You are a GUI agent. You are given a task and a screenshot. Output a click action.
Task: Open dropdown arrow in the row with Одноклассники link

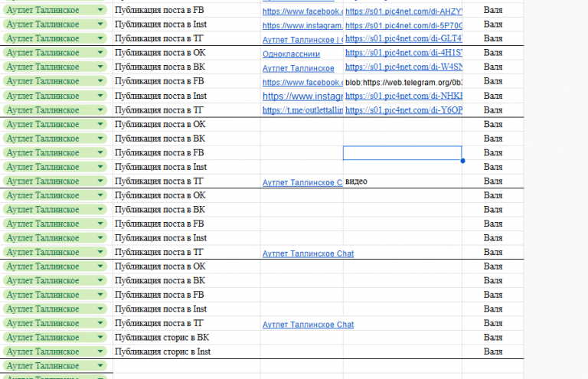(100, 52)
